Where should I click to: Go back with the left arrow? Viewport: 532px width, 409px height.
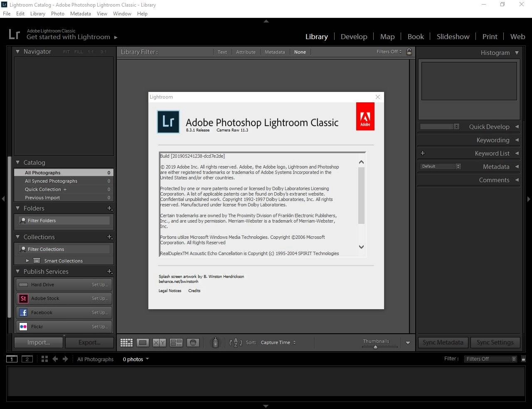coord(55,359)
